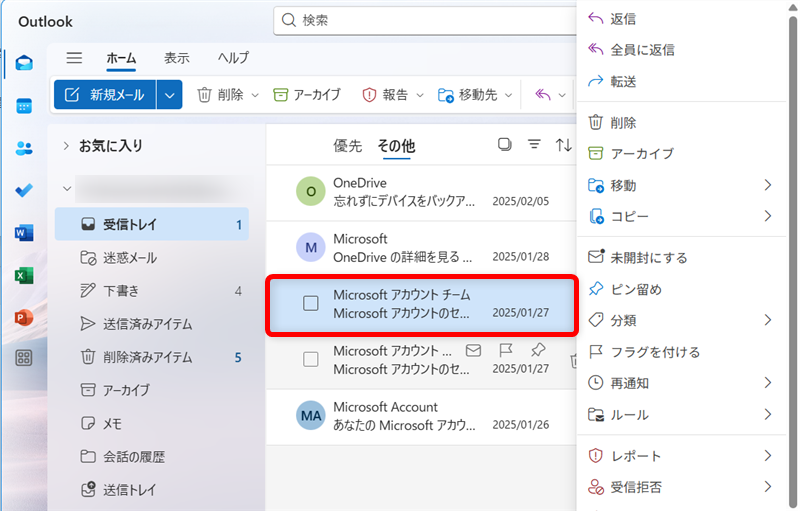Click the hamburger menu icon beside ホーム

click(74, 58)
